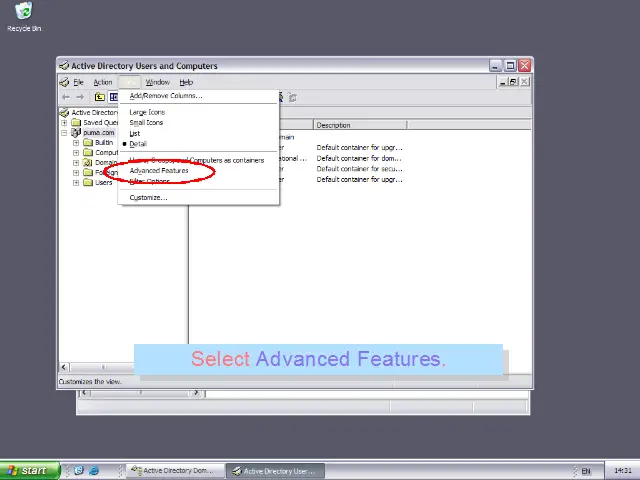Screen dimensions: 640x480
Task: Click the Forward arrow in the toolbar
Action: coord(80,97)
